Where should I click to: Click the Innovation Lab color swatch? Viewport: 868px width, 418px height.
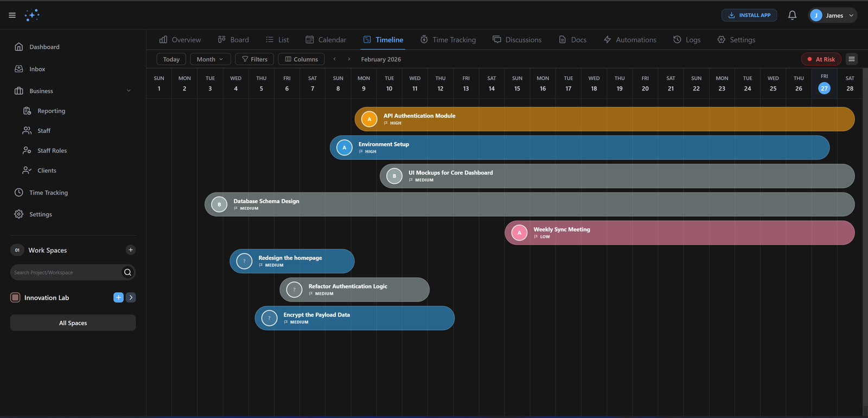coord(15,297)
